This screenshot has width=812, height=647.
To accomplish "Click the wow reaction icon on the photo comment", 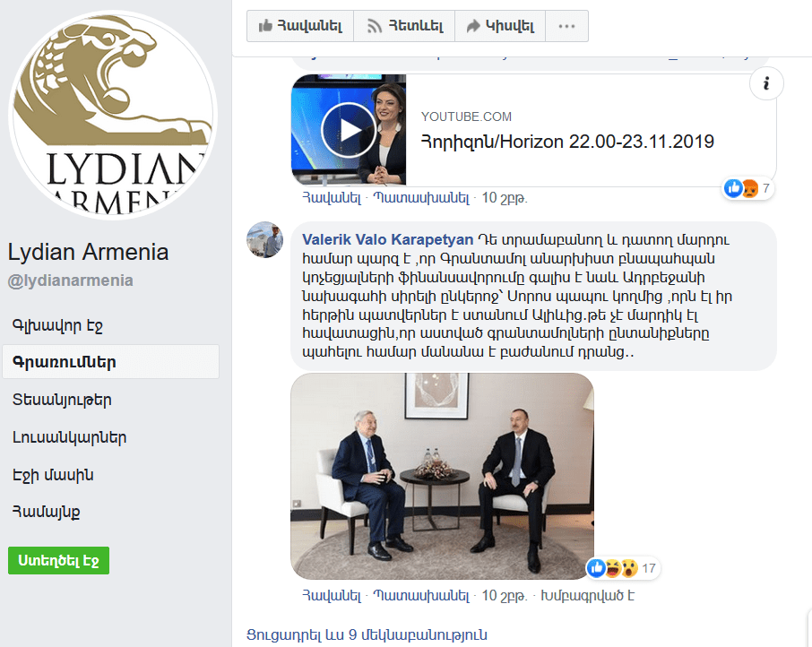I will pyautogui.click(x=629, y=568).
